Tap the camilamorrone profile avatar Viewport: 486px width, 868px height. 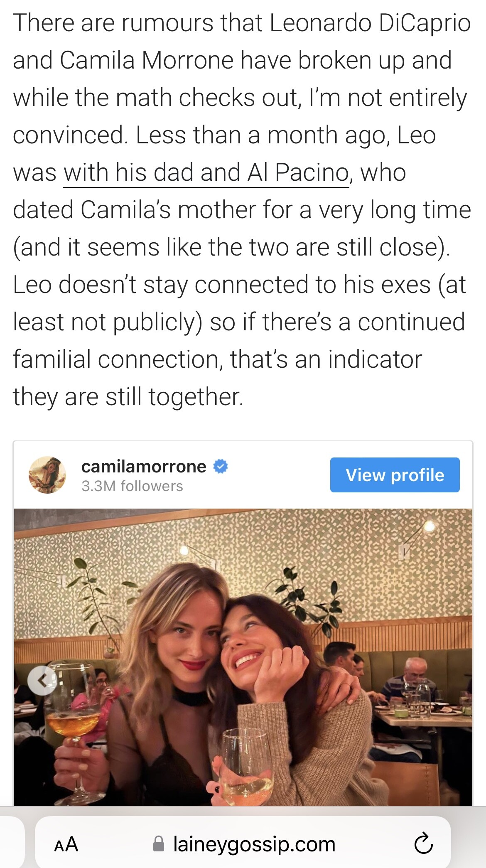click(x=47, y=475)
